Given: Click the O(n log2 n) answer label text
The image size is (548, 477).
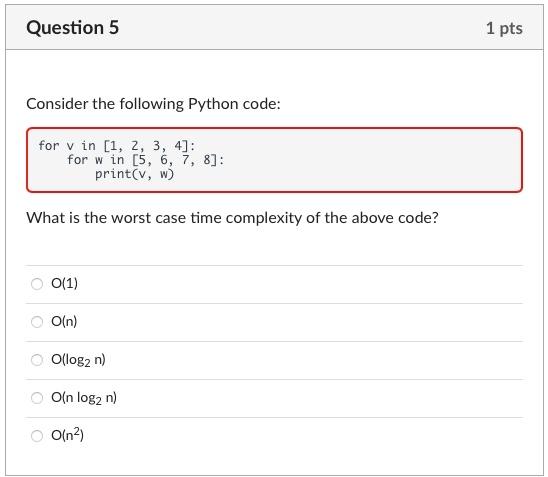Looking at the screenshot, I should [x=84, y=398].
